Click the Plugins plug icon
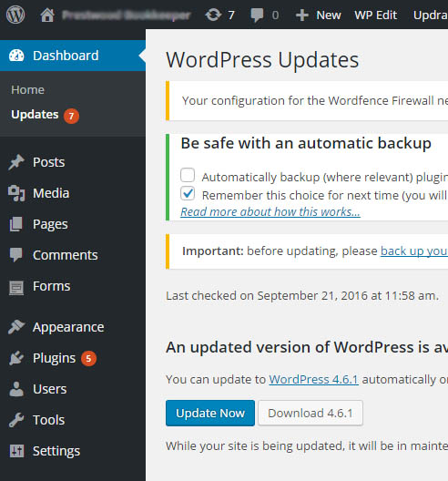Screen dimensions: 448x481 coord(16,358)
